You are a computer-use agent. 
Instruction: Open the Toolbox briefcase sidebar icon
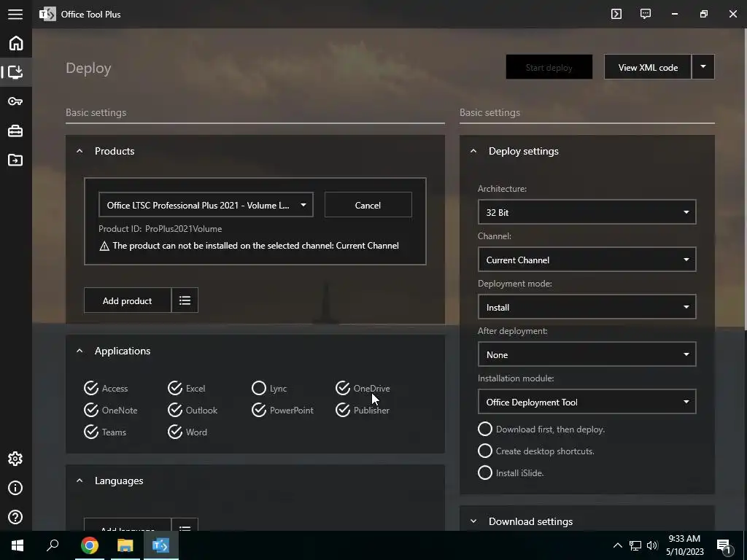pos(16,131)
